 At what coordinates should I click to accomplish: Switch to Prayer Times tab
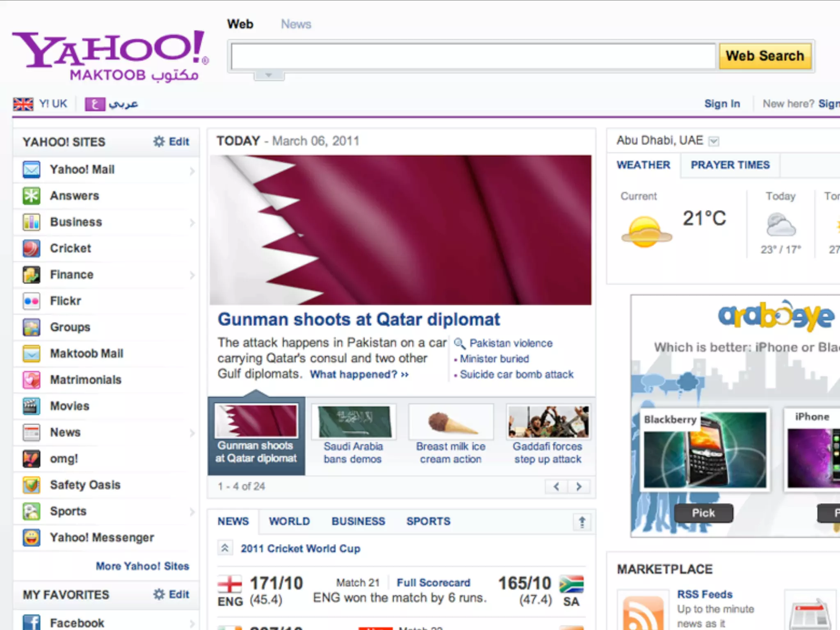tap(730, 165)
